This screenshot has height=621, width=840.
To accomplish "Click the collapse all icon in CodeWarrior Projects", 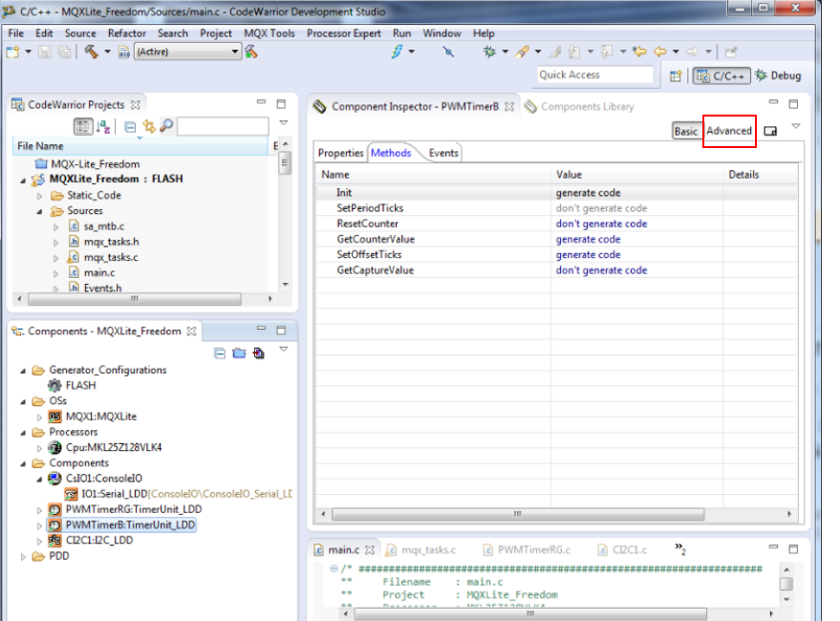I will tap(130, 127).
